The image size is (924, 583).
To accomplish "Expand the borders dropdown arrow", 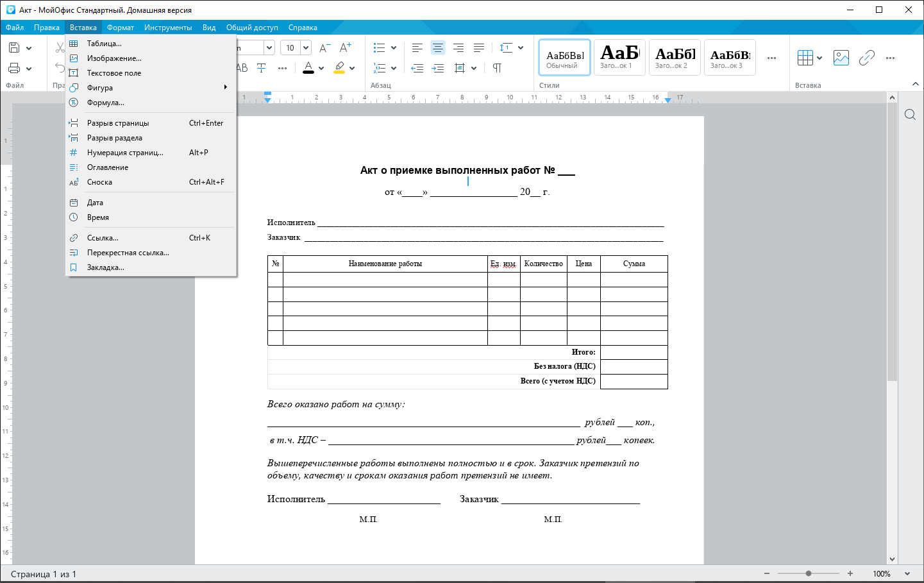I will 474,69.
